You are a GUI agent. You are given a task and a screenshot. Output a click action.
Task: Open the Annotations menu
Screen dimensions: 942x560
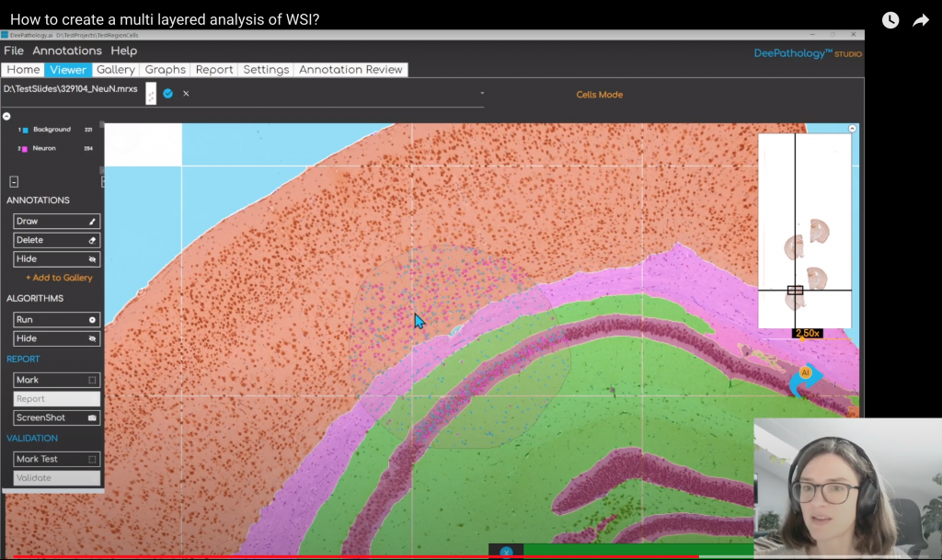coord(67,51)
